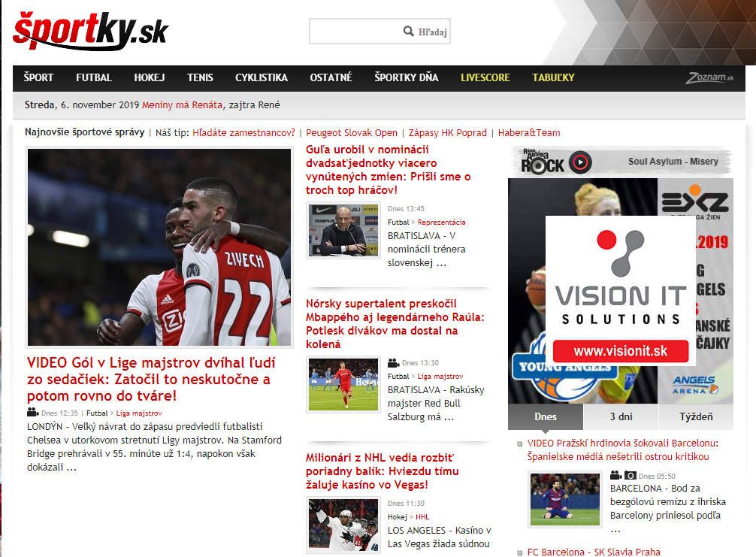Open the red-jersey footballer thumbnail
756x557 pixels.
(343, 384)
